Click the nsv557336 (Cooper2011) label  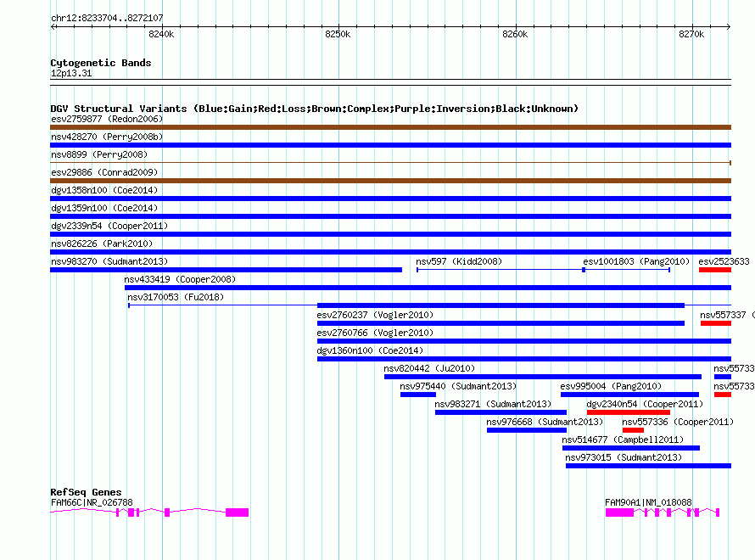tap(678, 422)
